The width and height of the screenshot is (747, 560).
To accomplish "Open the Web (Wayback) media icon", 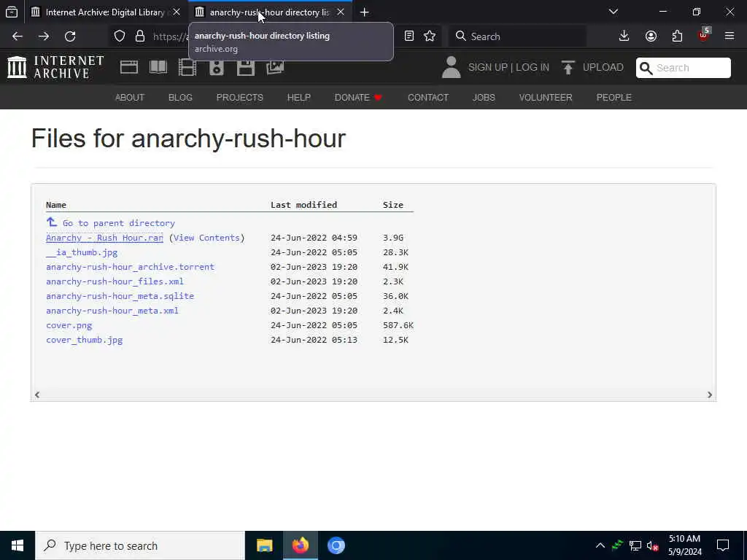I will coord(128,67).
